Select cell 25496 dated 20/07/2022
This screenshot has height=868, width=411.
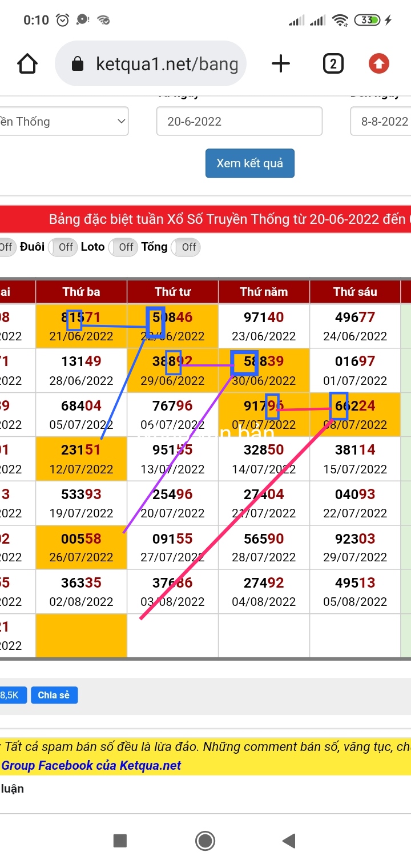click(172, 504)
